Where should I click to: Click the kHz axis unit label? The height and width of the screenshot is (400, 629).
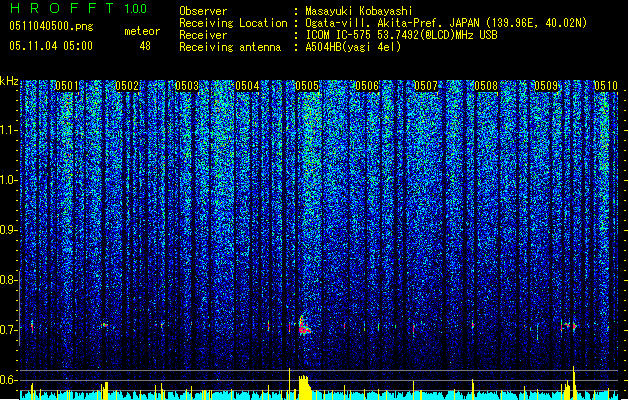tap(9, 81)
